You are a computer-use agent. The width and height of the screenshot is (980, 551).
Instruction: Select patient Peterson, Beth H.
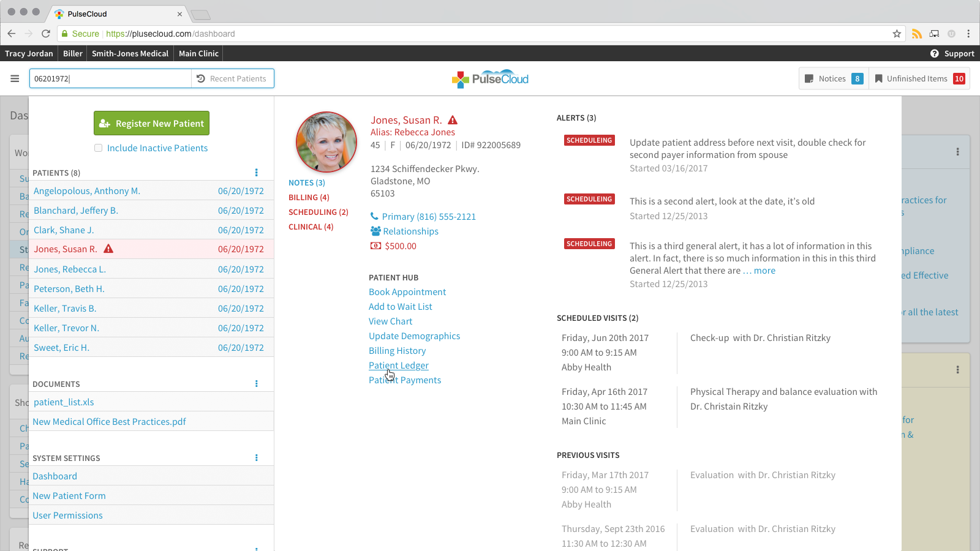pos(151,289)
